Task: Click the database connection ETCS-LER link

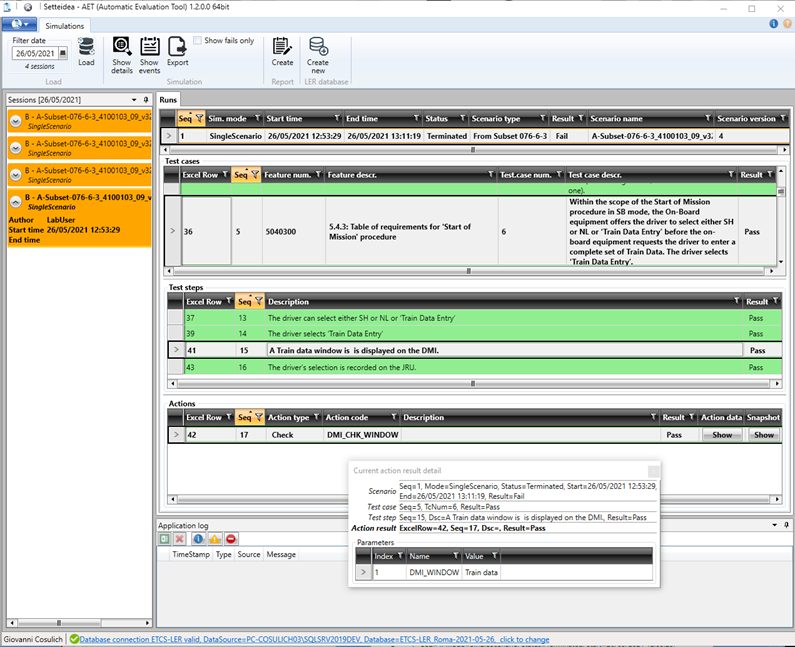Action: 314,639
